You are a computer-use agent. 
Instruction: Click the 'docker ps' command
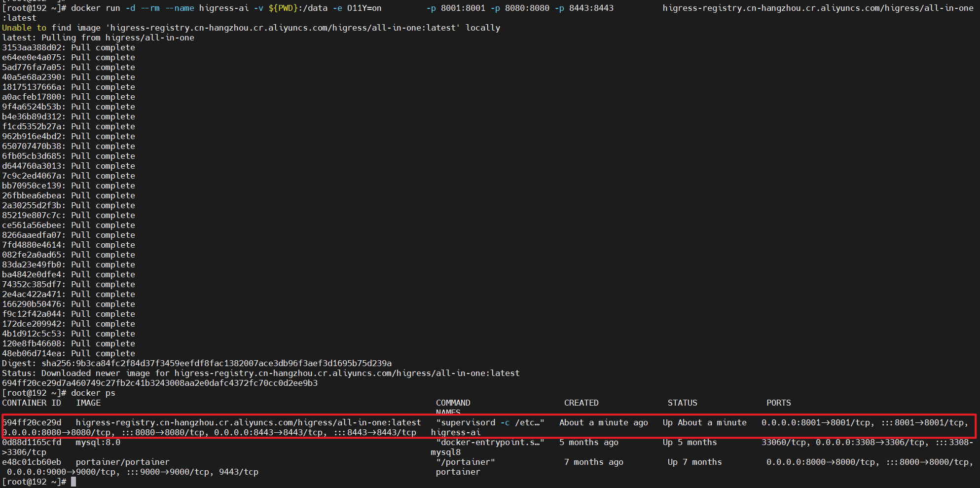tap(93, 393)
